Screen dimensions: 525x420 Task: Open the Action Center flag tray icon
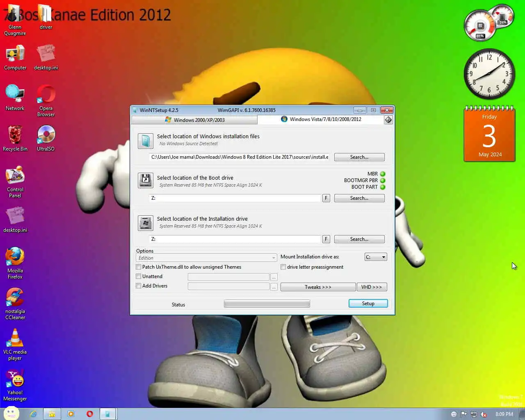click(464, 414)
